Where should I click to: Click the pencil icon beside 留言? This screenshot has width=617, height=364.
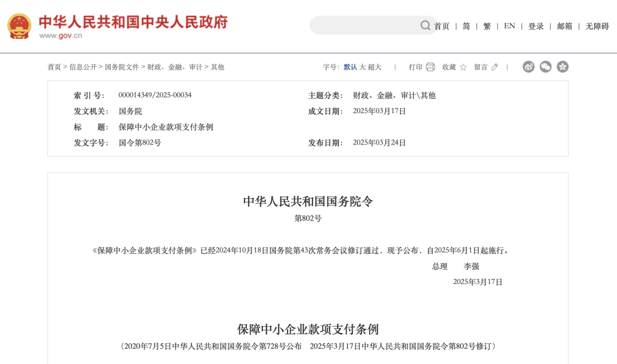tap(493, 67)
